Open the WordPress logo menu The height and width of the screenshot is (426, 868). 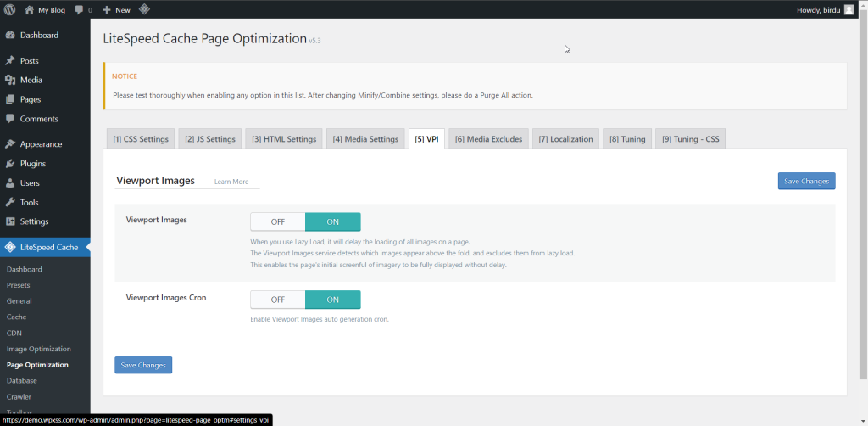point(10,9)
